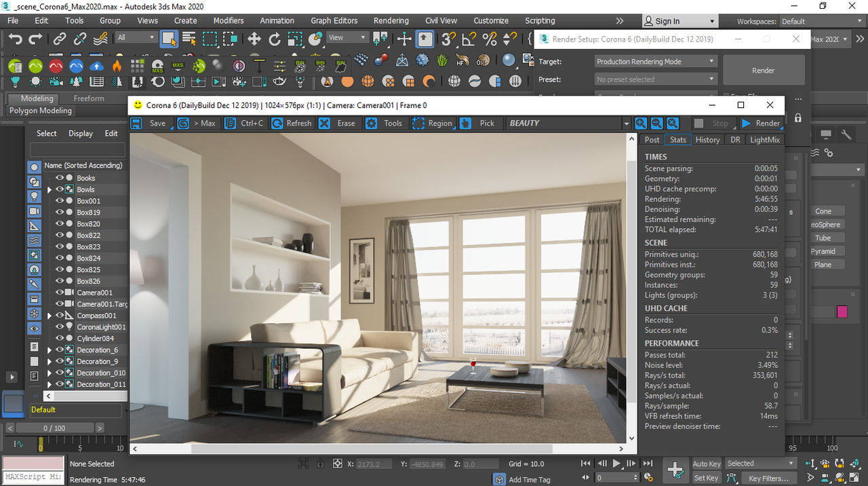Click the Add Time Tag cube icon
868x486 pixels.
[x=498, y=479]
